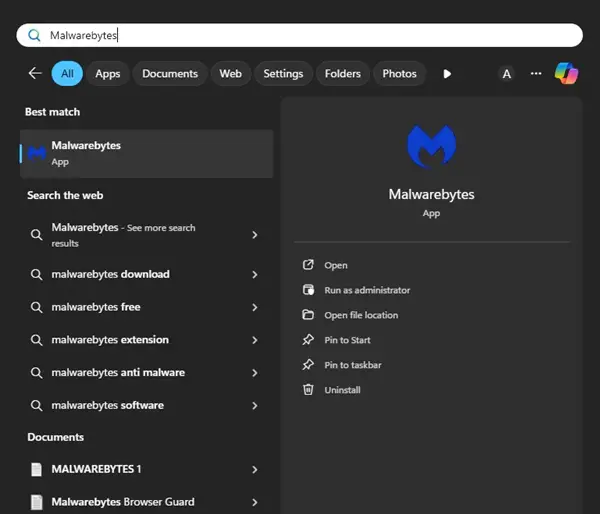Click the Best match heading

pyautogui.click(x=52, y=112)
